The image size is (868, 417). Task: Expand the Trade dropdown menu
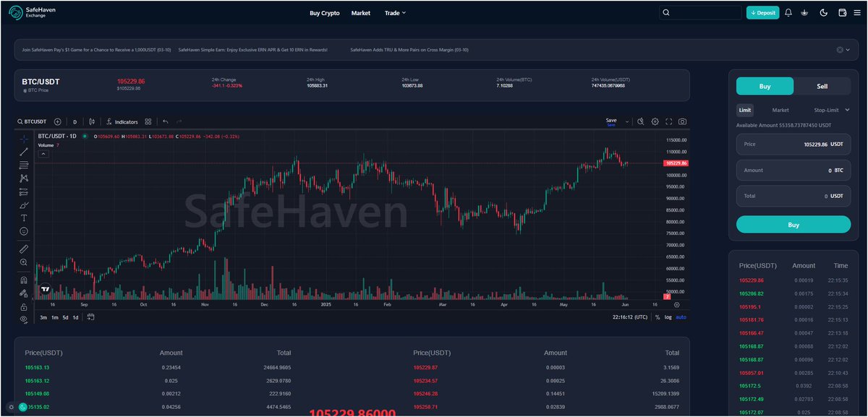pyautogui.click(x=395, y=13)
